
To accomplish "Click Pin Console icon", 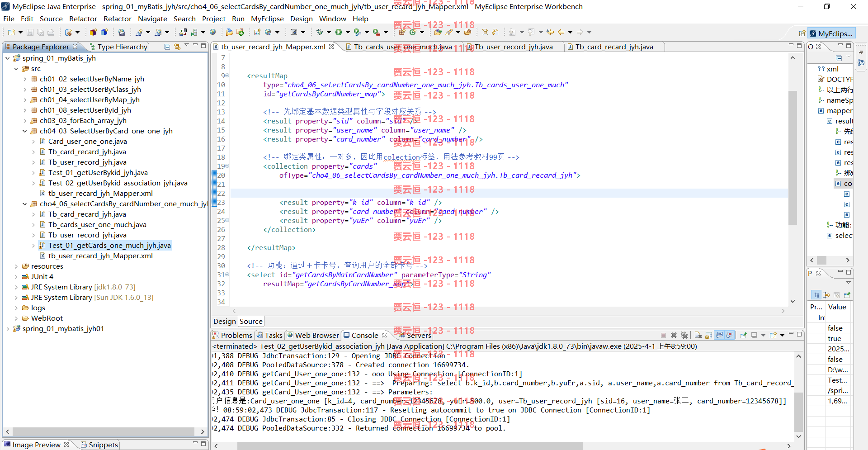I will (x=743, y=335).
